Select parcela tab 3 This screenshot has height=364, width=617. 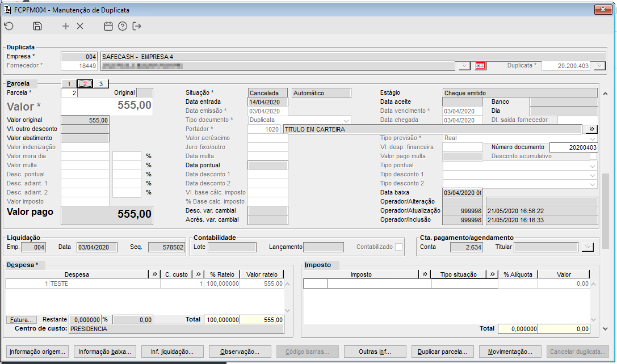point(100,84)
